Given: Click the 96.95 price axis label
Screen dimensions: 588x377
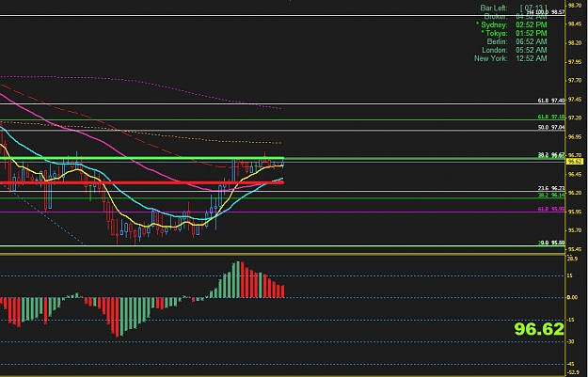Looking at the screenshot, I should [x=575, y=136].
